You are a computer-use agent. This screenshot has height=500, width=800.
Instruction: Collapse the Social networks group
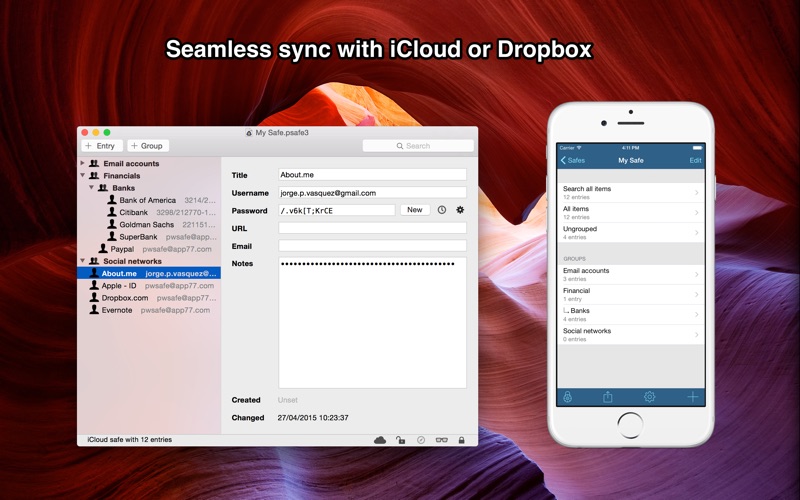click(x=82, y=261)
